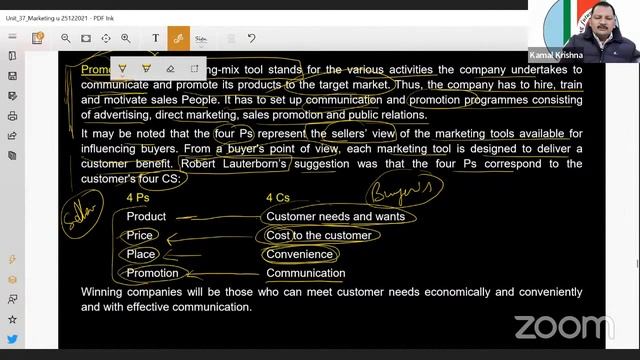Viewport: 640px width, 360px height.
Task: Click the save-as edit icon
Action: click(x=12, y=96)
